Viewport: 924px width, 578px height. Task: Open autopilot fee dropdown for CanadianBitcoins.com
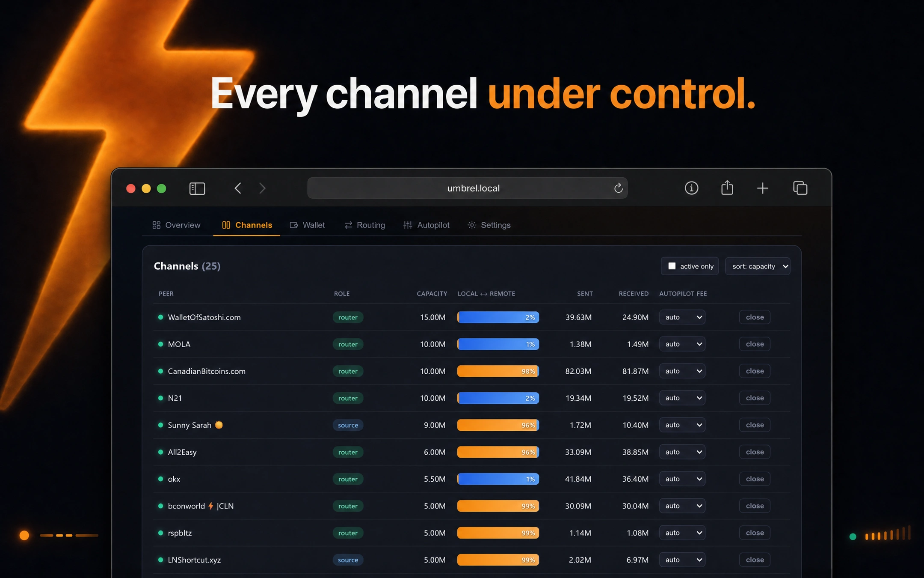click(682, 371)
